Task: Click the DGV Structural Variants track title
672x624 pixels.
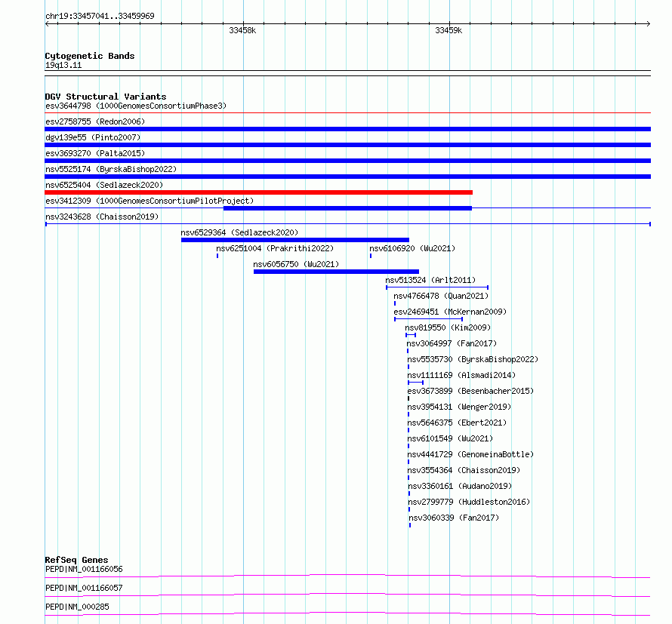Action: [106, 97]
